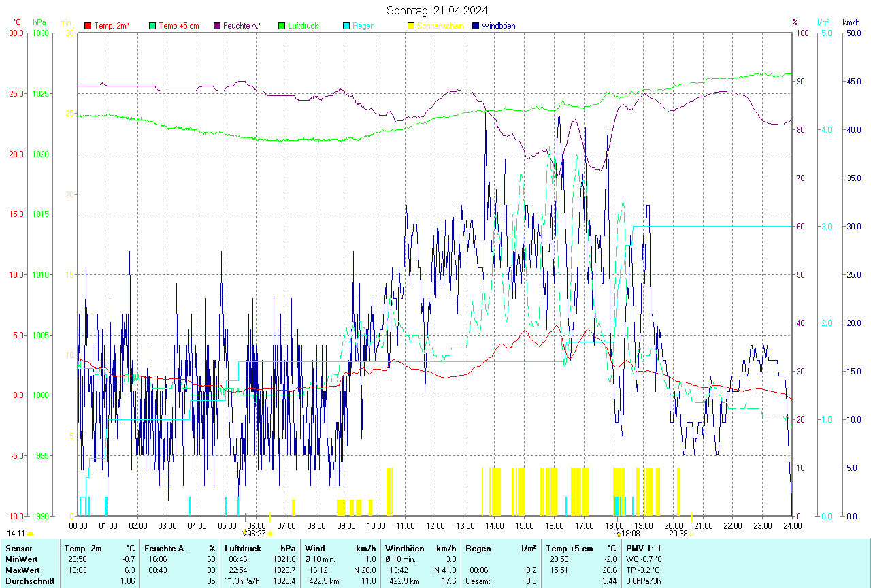The image size is (871, 588).
Task: Click the Regen column header in the table
Action: (x=478, y=548)
